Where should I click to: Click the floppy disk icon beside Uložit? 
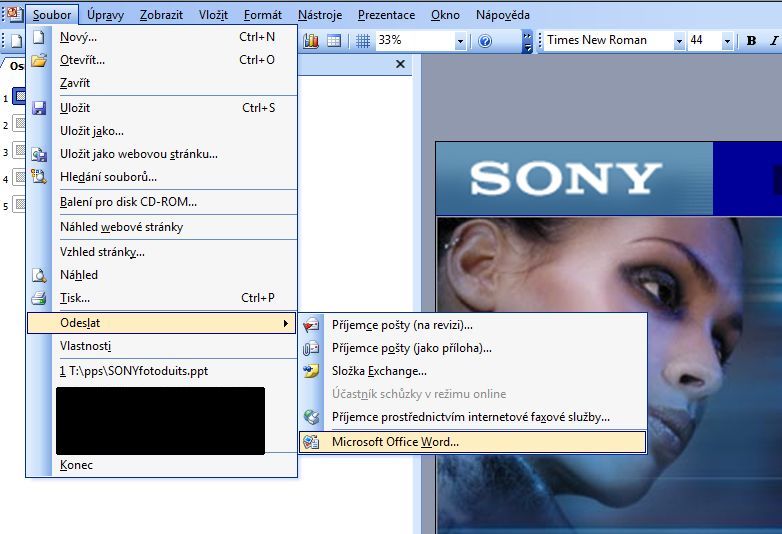(39, 108)
